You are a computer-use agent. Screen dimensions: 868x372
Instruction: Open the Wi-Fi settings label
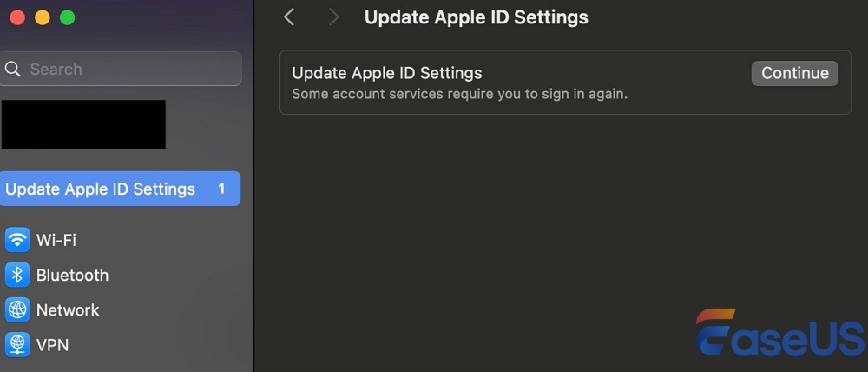56,240
